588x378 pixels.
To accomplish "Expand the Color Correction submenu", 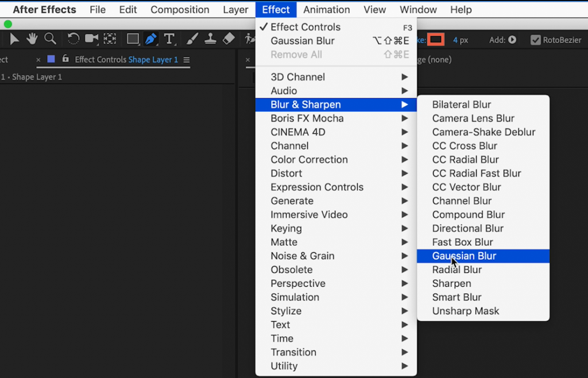I will pos(310,160).
